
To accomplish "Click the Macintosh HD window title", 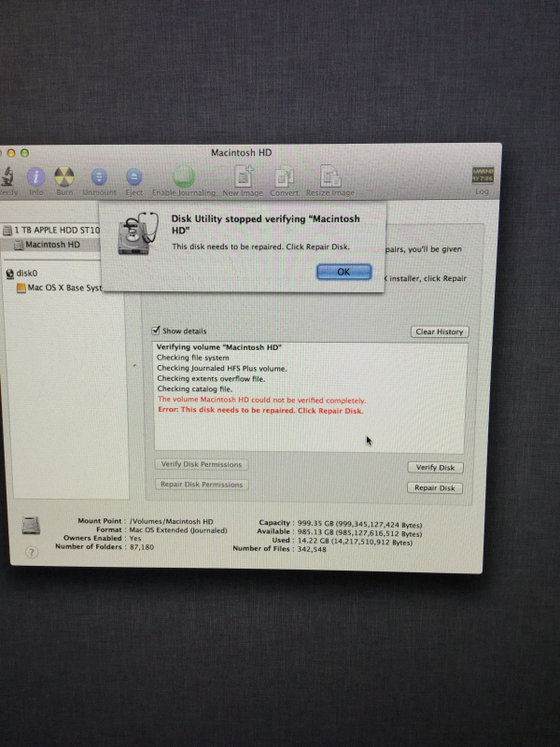I will (242, 153).
